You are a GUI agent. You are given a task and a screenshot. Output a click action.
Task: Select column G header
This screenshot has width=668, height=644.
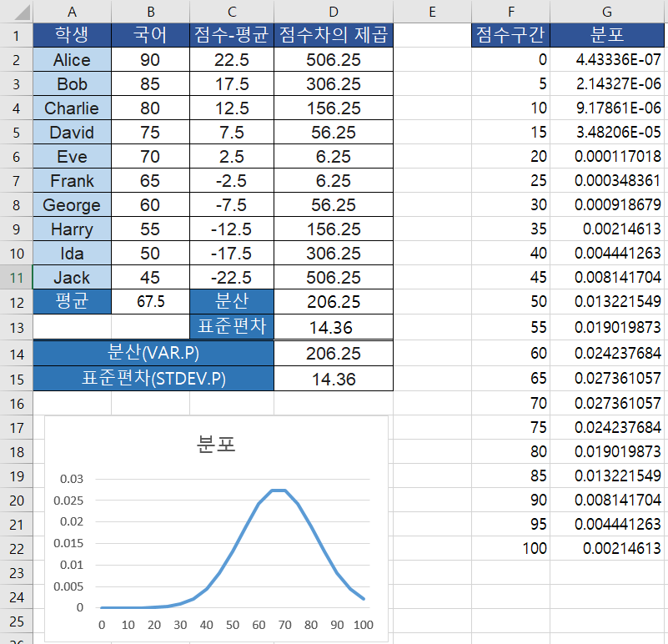click(607, 12)
